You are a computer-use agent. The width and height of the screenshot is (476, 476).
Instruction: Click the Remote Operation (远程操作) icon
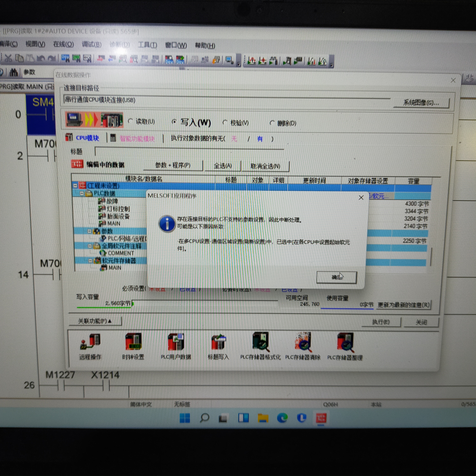[90, 342]
